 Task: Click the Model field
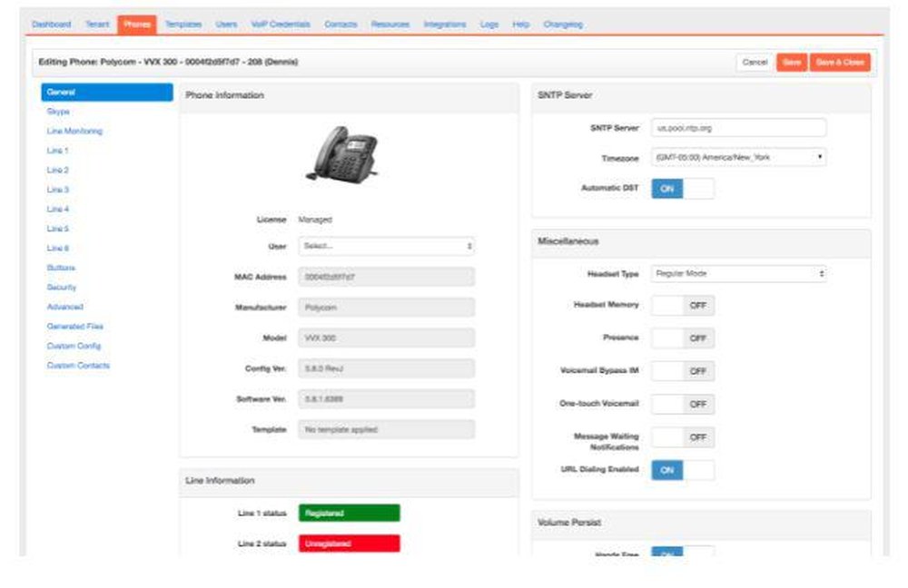[387, 338]
